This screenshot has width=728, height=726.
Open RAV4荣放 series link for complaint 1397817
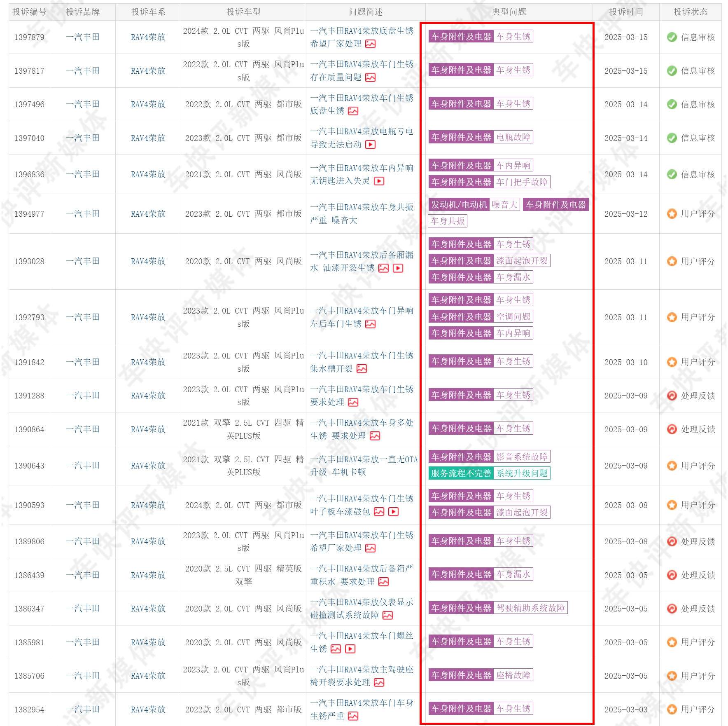pyautogui.click(x=148, y=71)
